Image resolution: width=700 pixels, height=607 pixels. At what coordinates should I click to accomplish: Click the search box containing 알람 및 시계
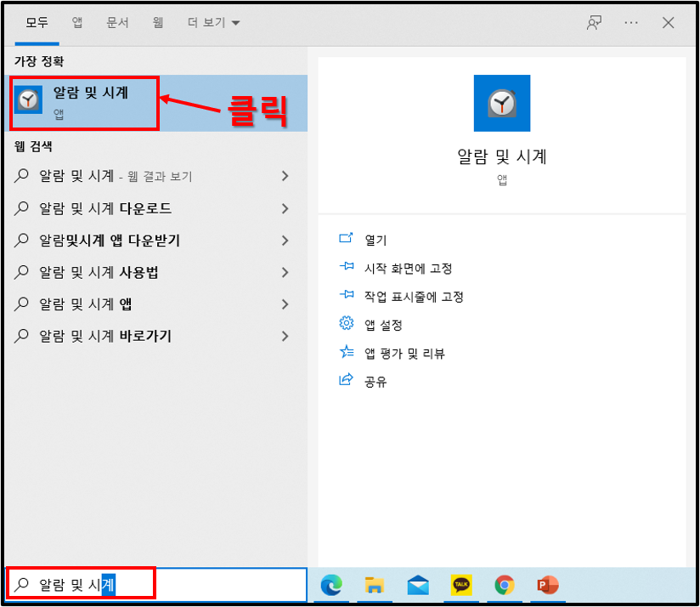point(156,585)
